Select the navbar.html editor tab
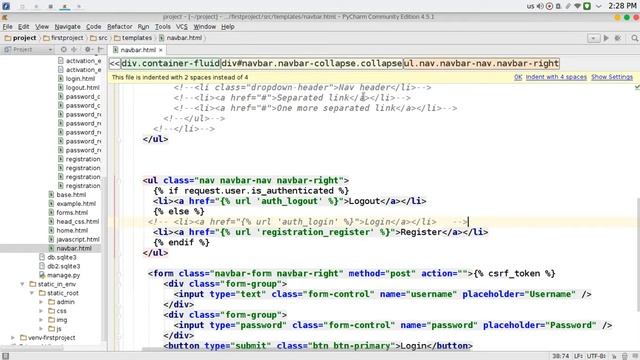Viewport: 640px width, 360px height. coord(138,50)
